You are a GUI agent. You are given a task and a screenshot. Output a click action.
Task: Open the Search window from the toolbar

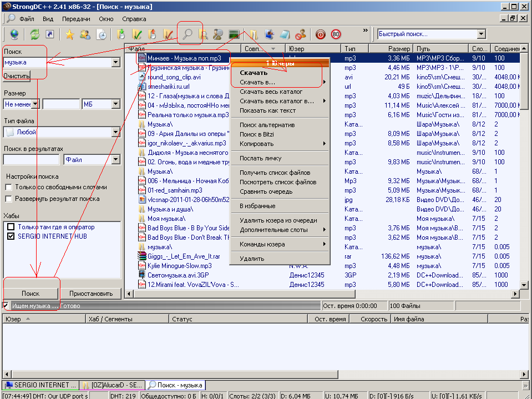click(188, 34)
